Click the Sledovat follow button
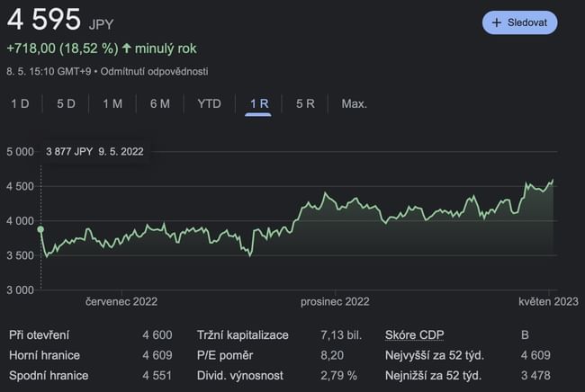Screen dimensions: 585x392 [519, 22]
